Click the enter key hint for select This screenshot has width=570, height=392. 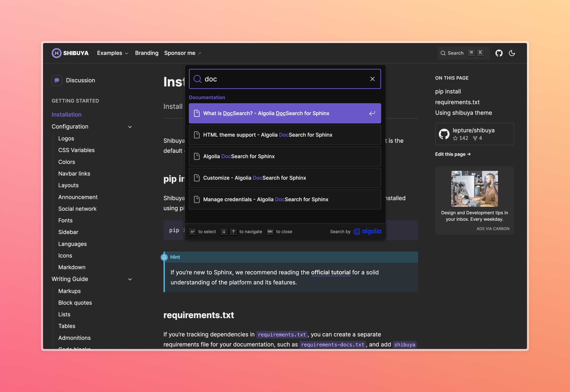tap(192, 232)
